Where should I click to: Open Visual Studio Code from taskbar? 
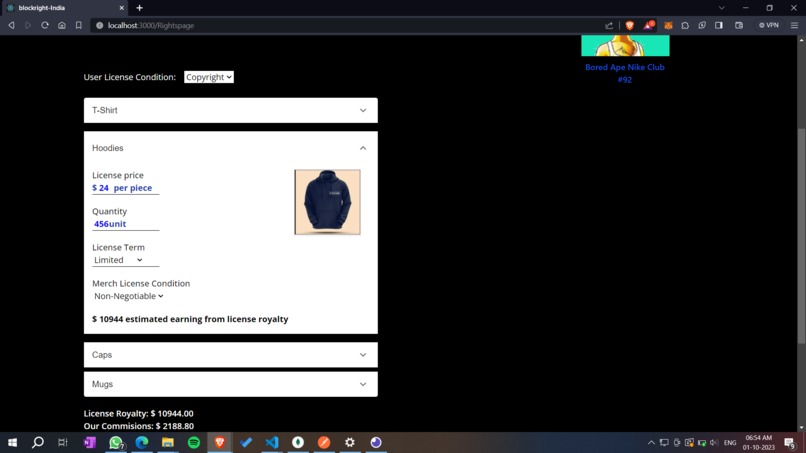[x=272, y=442]
